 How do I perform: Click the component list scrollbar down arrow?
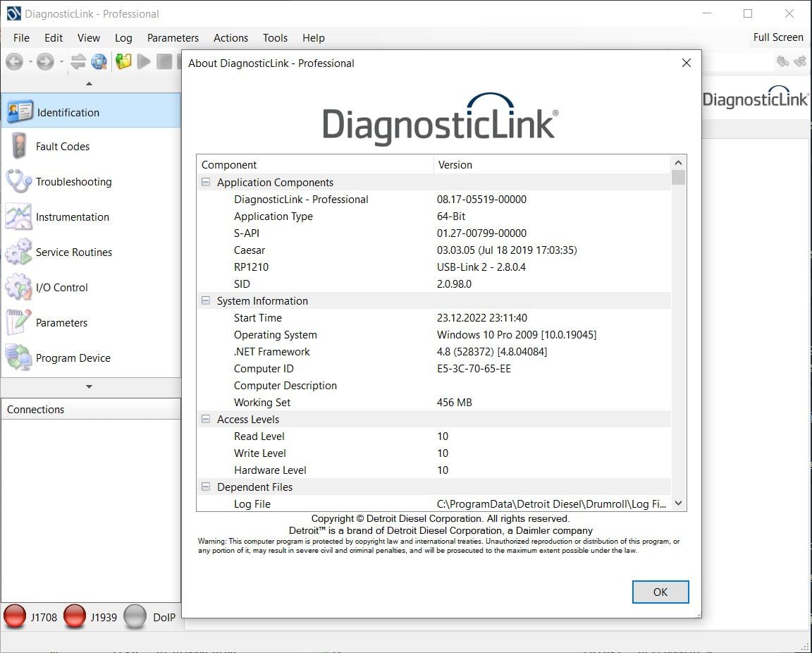[678, 503]
